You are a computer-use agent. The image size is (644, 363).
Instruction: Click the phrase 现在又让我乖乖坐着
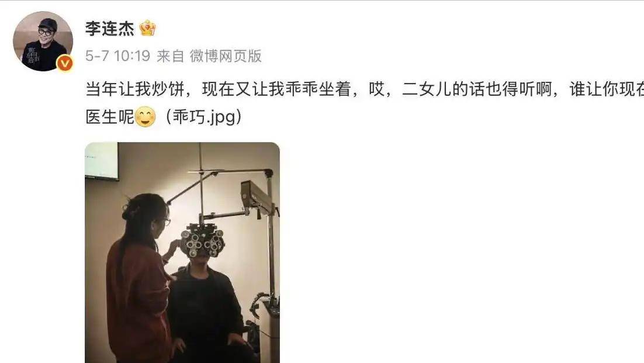[276, 89]
